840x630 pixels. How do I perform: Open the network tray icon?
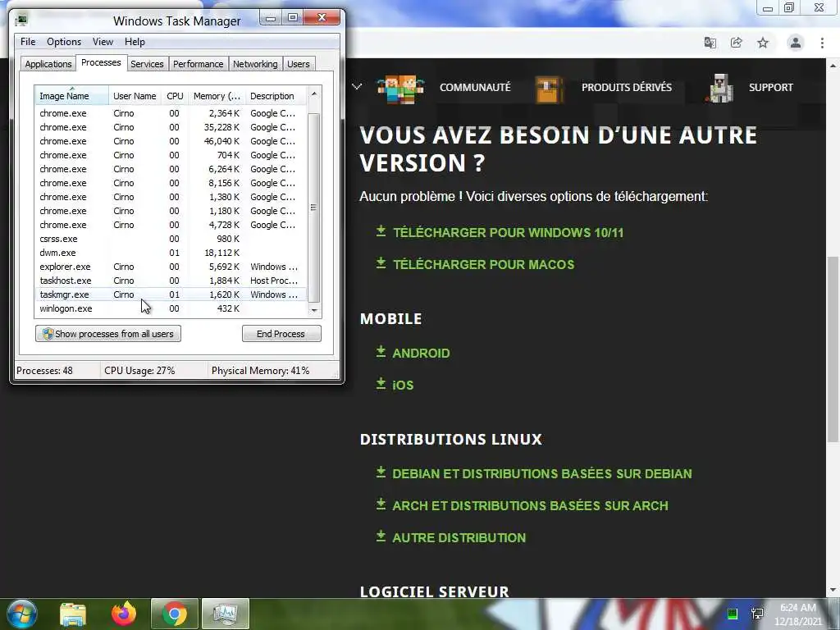(757, 614)
